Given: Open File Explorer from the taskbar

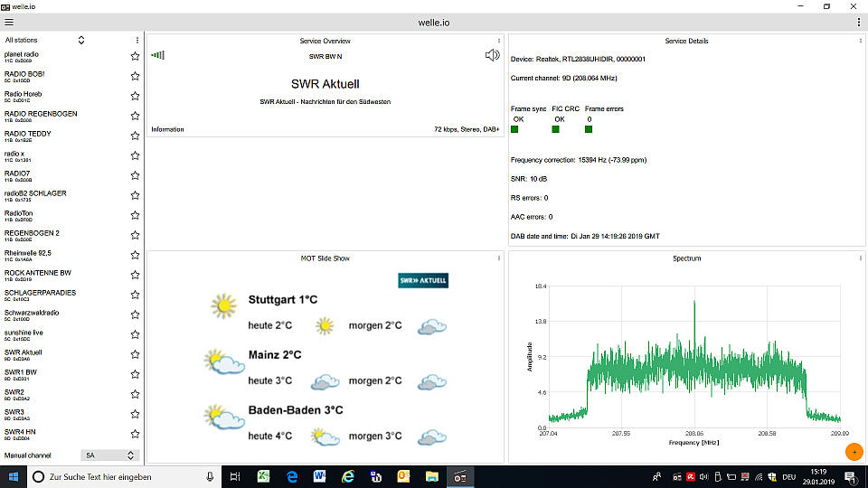Looking at the screenshot, I should [x=432, y=476].
